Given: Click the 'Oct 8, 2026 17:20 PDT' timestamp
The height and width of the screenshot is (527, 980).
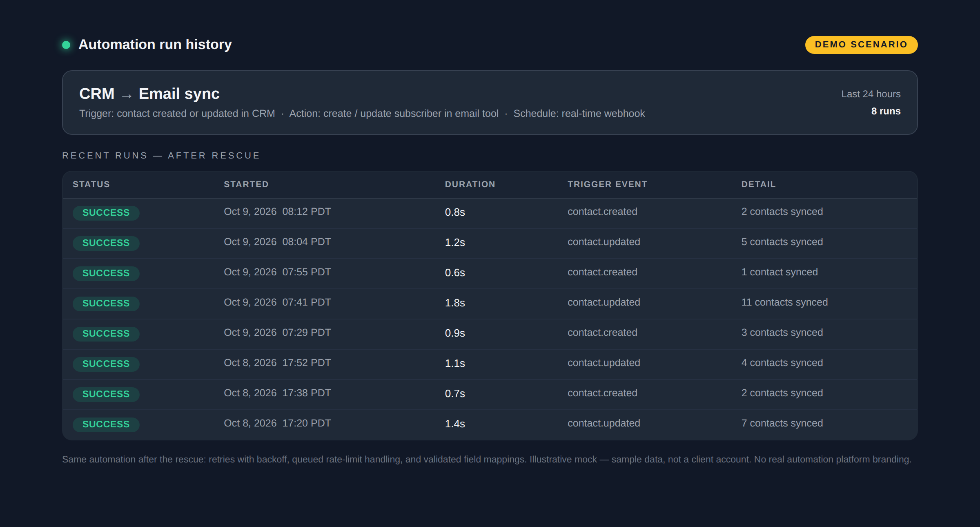Looking at the screenshot, I should point(277,423).
